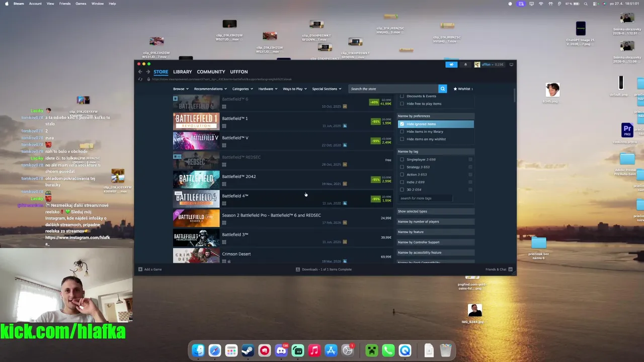This screenshot has height=362, width=644.
Task: Reload the Steam store page
Action: (x=140, y=79)
